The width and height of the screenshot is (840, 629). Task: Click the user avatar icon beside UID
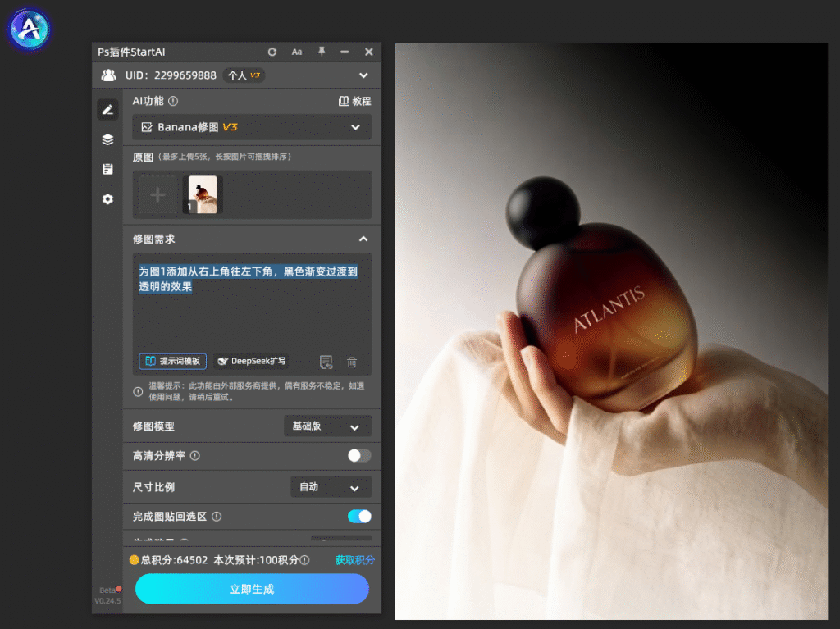(x=109, y=75)
